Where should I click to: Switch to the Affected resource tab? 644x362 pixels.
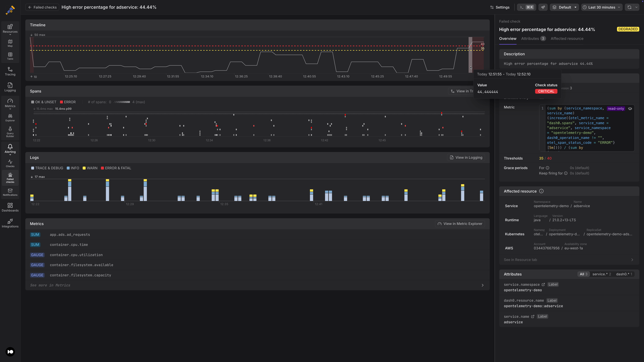coord(567,39)
